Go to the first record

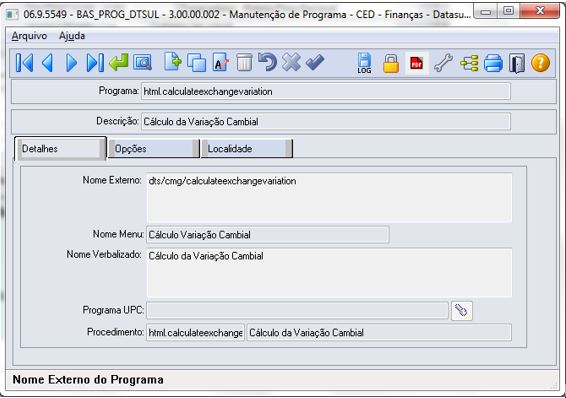click(25, 63)
